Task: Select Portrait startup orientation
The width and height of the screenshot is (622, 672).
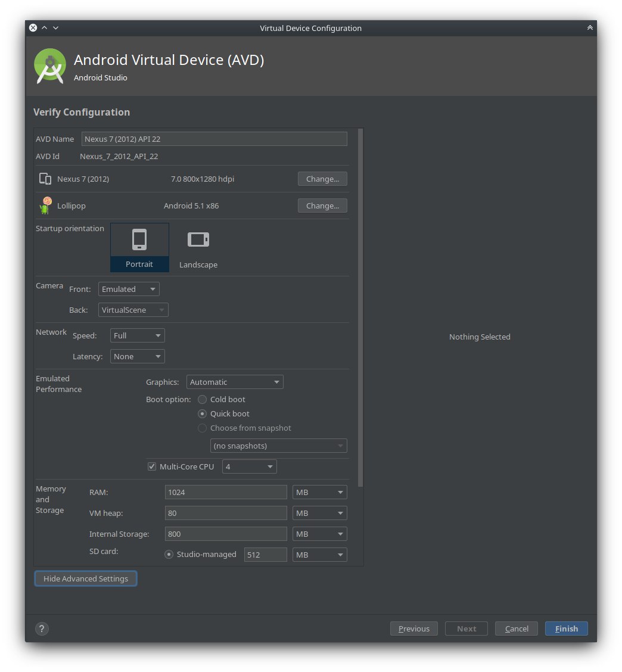Action: pos(139,247)
